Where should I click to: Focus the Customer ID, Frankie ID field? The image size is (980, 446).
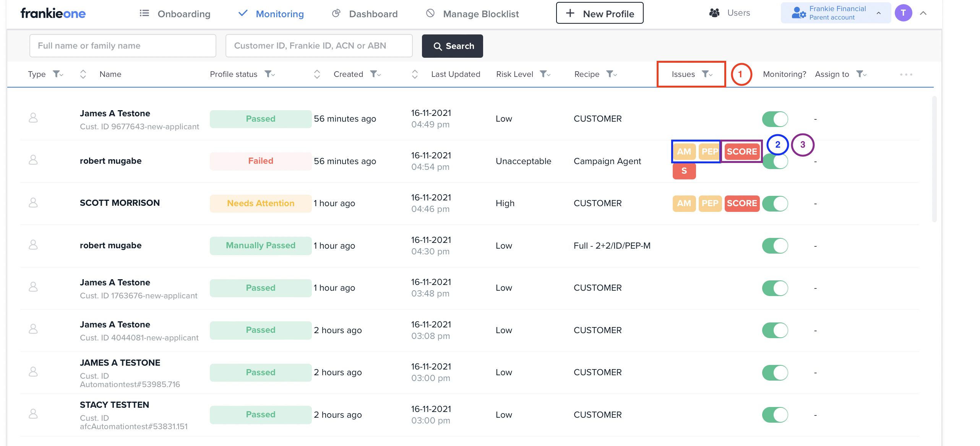tap(319, 46)
